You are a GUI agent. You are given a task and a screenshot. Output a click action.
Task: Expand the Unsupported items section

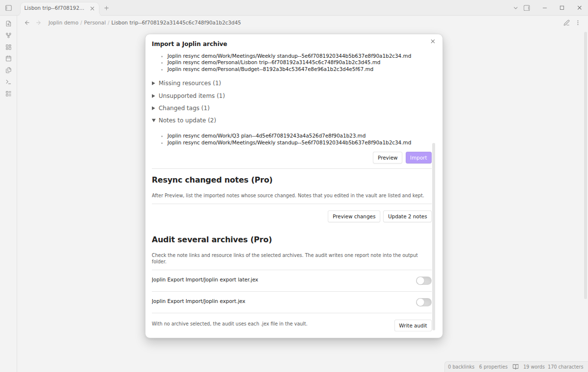pyautogui.click(x=188, y=96)
